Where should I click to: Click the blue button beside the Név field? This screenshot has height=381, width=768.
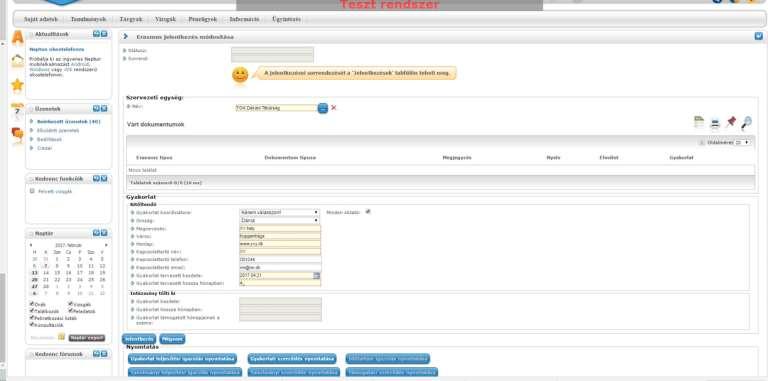click(x=322, y=108)
